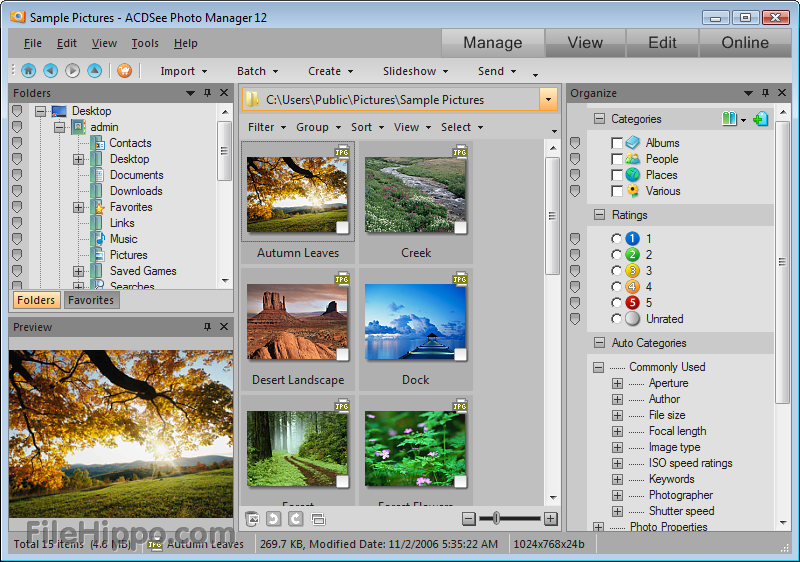Click the thumbnail zoom slider handle
Image resolution: width=800 pixels, height=562 pixels.
[496, 519]
